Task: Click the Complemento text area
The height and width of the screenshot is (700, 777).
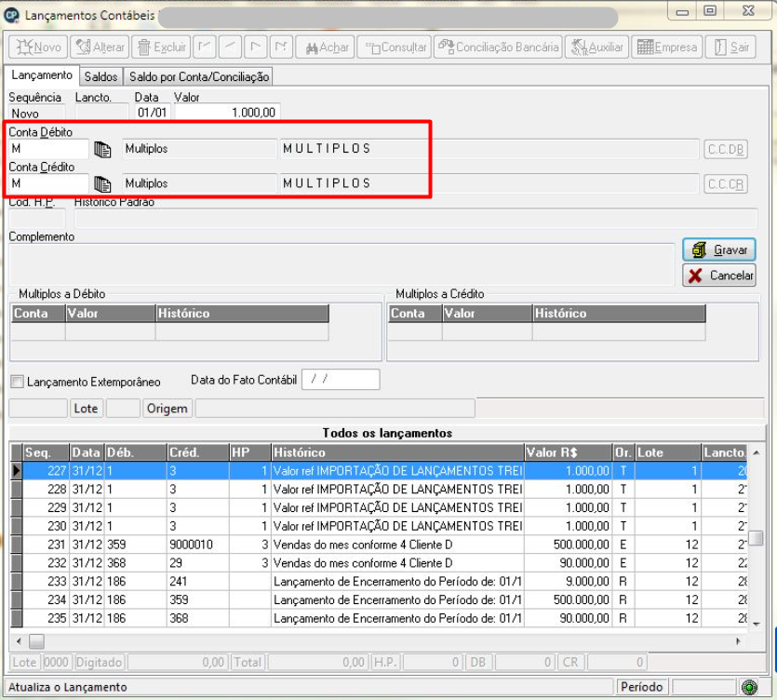Action: [342, 264]
